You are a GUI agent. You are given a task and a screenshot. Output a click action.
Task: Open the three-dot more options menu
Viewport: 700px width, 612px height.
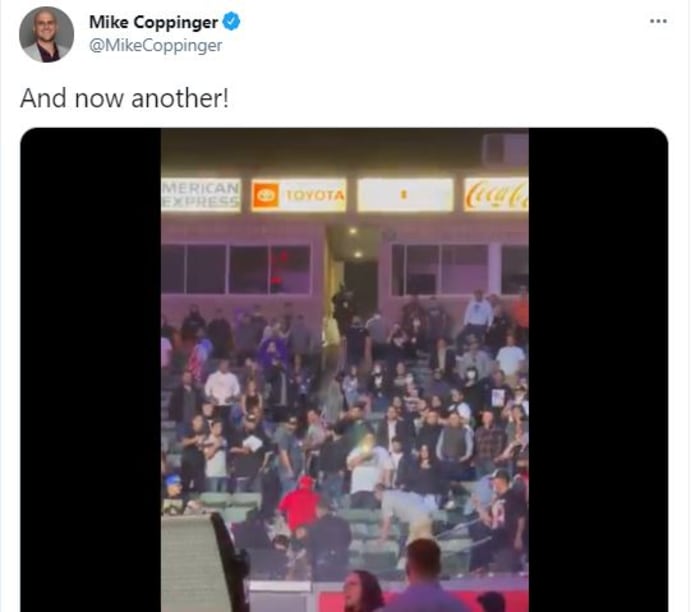point(658,21)
